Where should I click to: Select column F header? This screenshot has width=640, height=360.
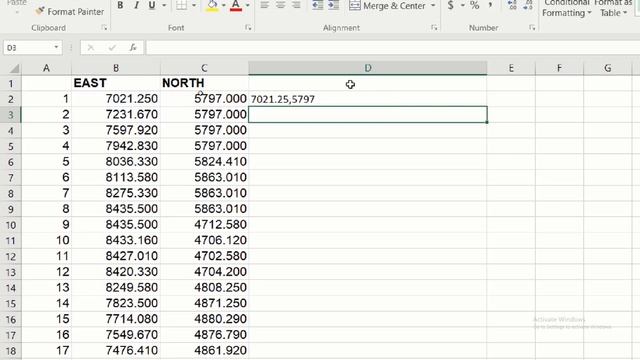(x=559, y=68)
